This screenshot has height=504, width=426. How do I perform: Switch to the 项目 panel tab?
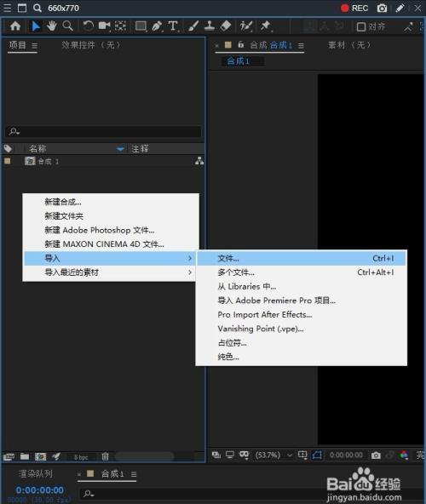[x=17, y=45]
